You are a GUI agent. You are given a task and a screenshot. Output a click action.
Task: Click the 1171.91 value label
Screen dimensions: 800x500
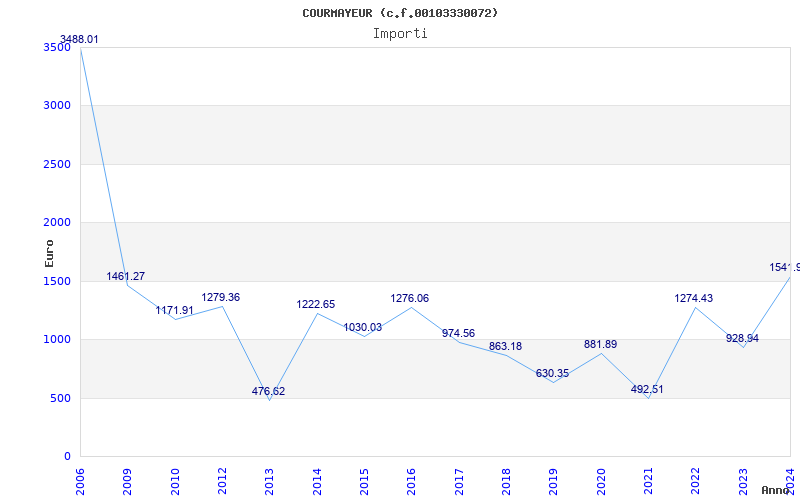(x=174, y=311)
